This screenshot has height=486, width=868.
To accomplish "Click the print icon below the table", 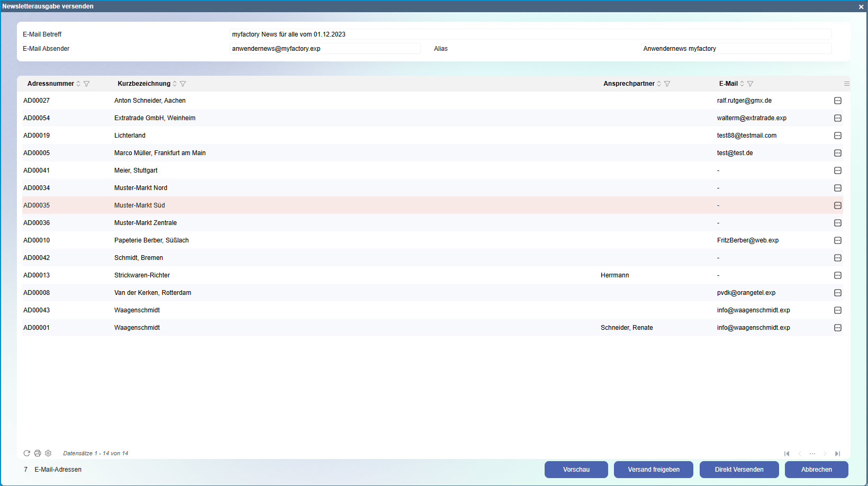I will pos(38,453).
